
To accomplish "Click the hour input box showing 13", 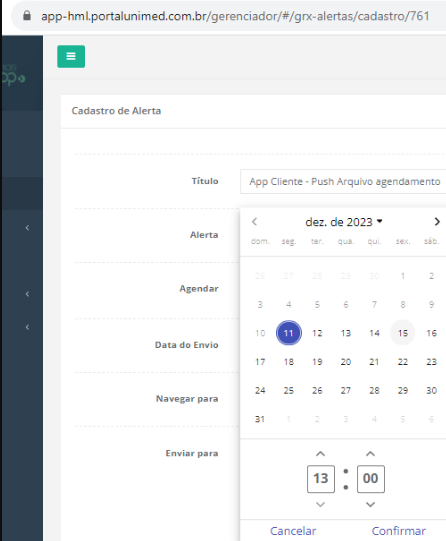I will 321,479.
